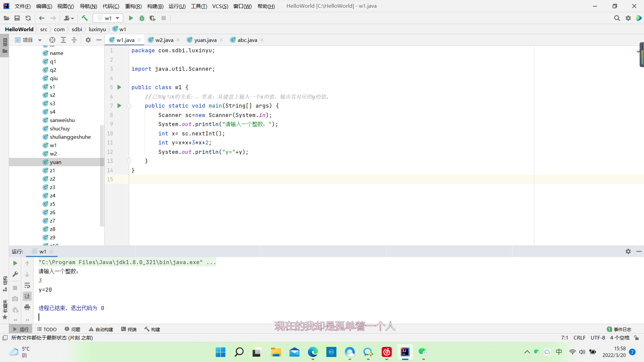Toggle the file read-only lock in the status bar
This screenshot has height=362, width=644.
pos(636,338)
